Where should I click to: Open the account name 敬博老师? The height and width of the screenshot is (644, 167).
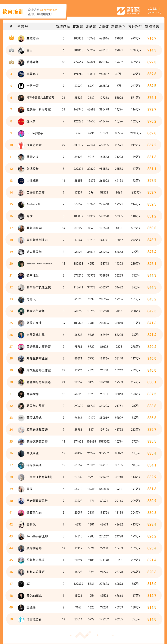click(x=32, y=62)
